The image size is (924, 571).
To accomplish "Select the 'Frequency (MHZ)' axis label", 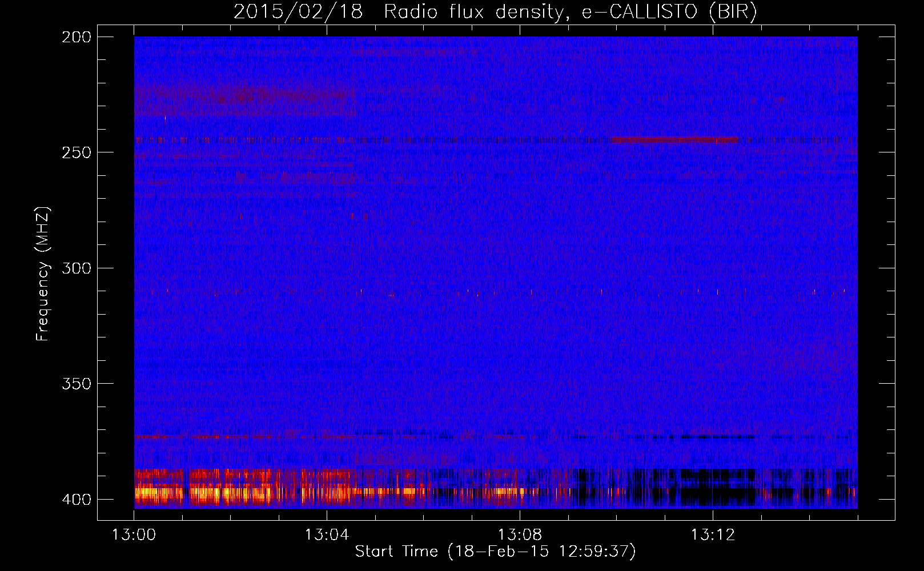I will click(x=43, y=274).
